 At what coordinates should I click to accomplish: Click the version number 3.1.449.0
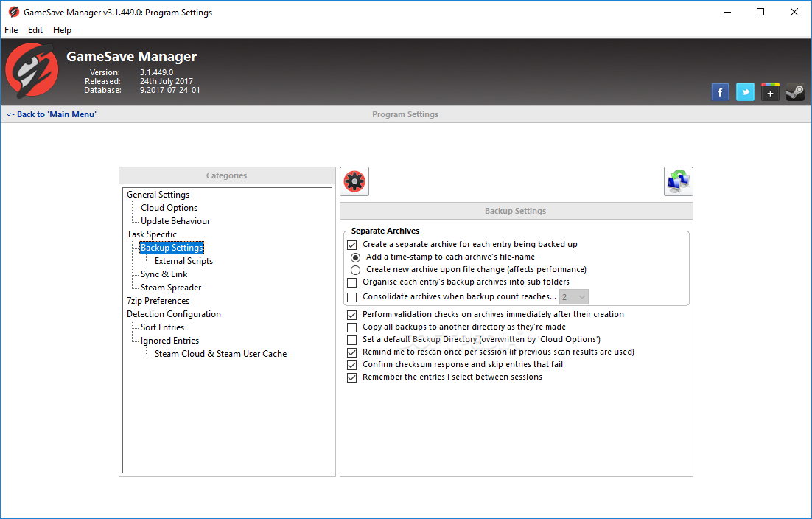coord(156,72)
